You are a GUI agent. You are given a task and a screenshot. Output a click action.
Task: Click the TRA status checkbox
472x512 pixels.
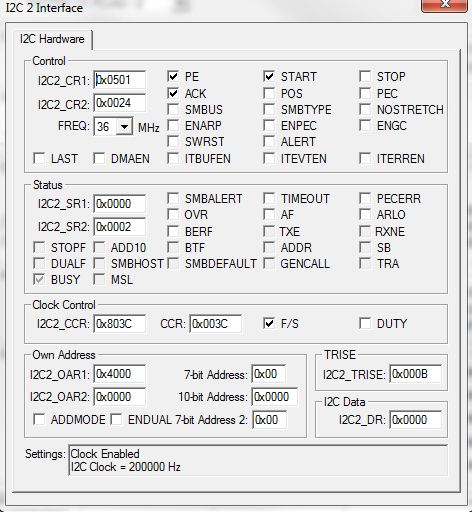(365, 263)
